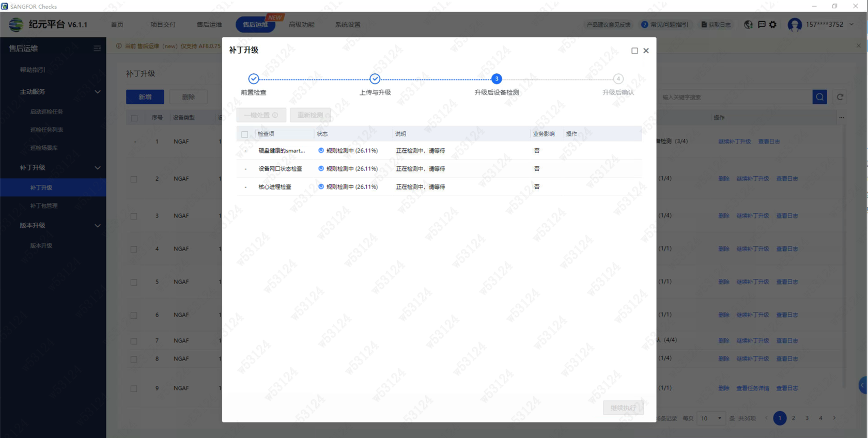Close the 补丁升级 dialog
Image resolution: width=868 pixels, height=438 pixels.
click(646, 51)
